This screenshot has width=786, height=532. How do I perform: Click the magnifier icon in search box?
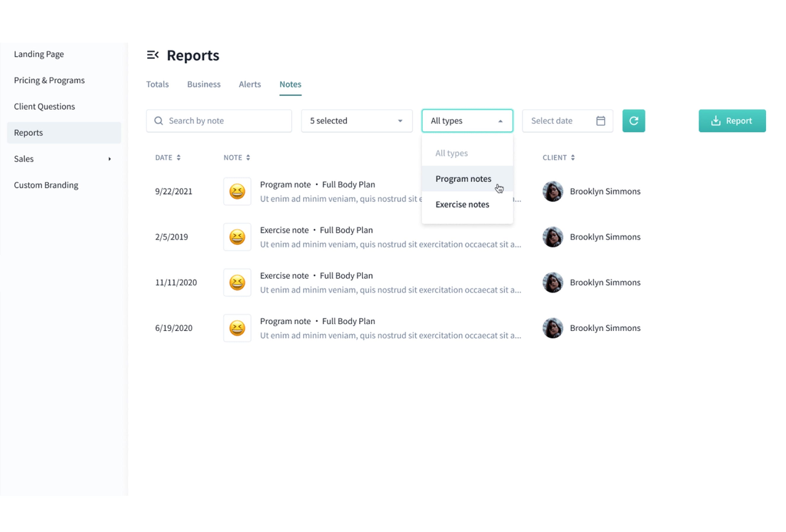(158, 121)
